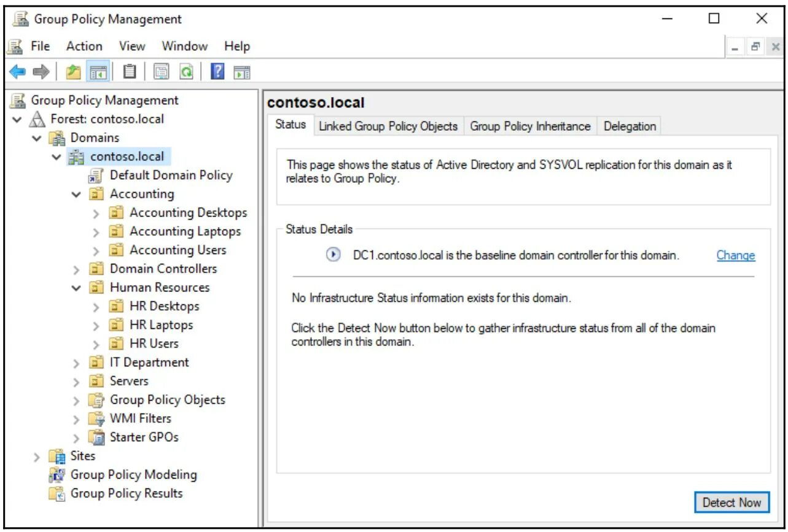Expand the DC1.contoso.local status details arrow
Image resolution: width=788 pixels, height=532 pixels.
[333, 255]
